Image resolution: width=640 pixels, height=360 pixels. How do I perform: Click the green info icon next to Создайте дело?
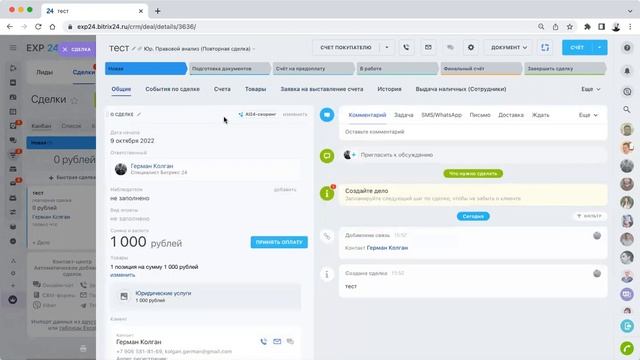click(327, 193)
